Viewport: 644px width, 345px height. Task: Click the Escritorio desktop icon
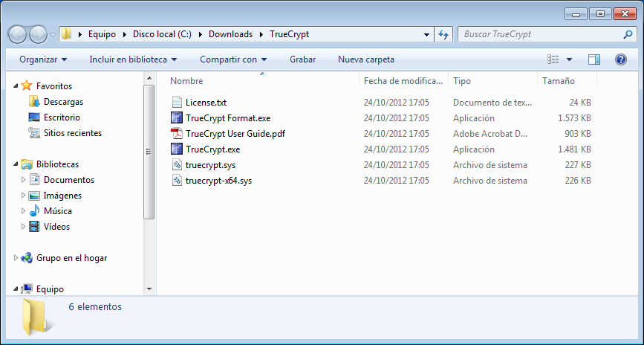coord(34,117)
